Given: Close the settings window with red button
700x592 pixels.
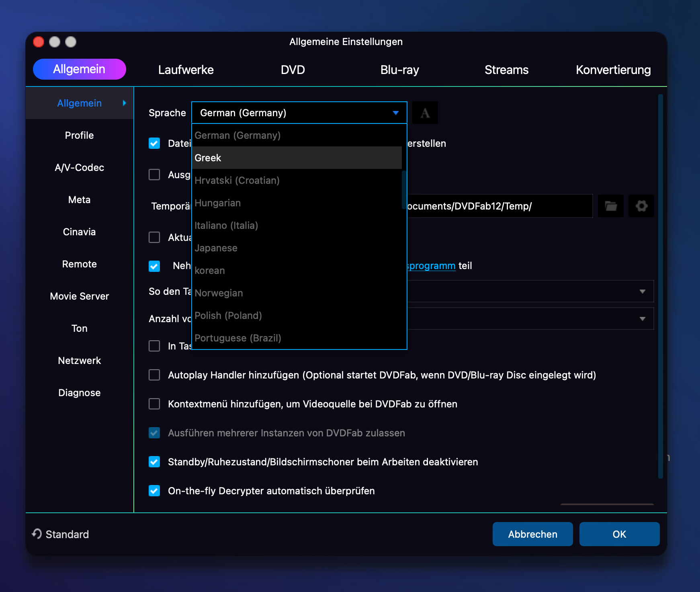Looking at the screenshot, I should [39, 42].
